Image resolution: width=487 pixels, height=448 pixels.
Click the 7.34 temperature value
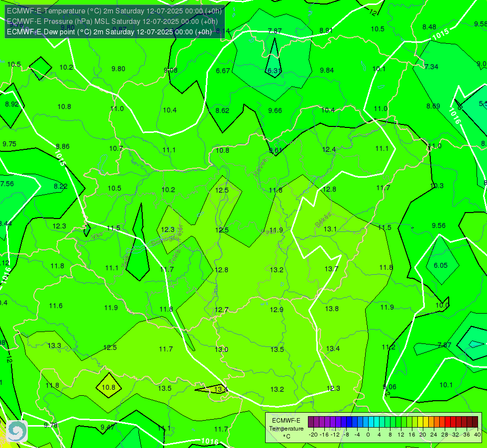click(x=431, y=67)
